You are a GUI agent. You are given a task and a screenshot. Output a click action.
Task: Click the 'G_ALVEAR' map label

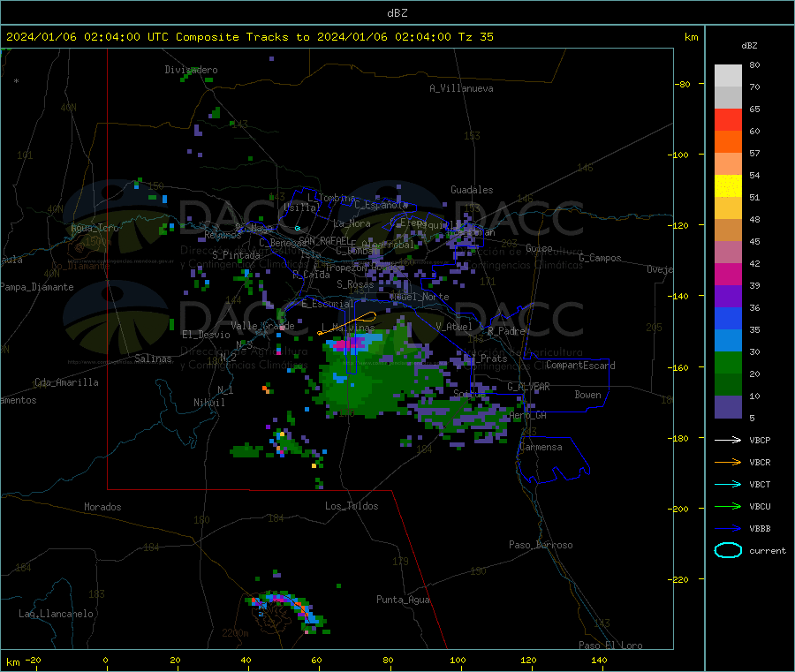(x=528, y=387)
